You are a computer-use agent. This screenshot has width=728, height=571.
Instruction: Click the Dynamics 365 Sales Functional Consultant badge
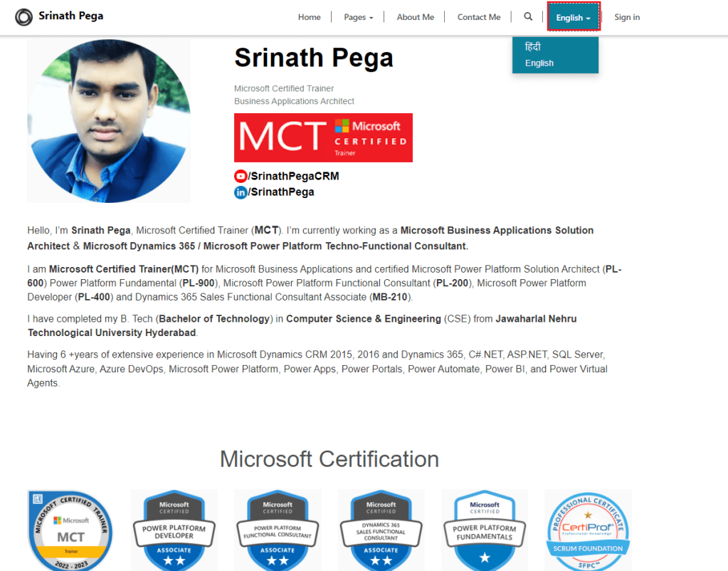[381, 530]
